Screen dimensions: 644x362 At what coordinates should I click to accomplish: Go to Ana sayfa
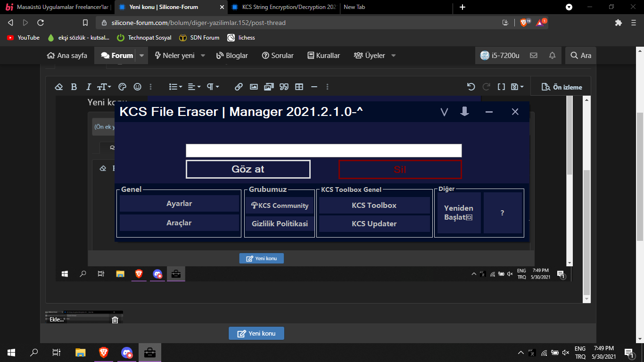67,56
